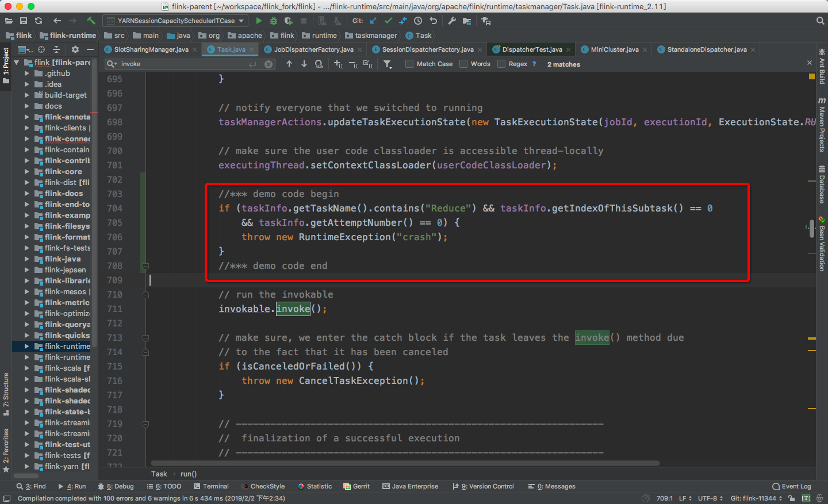828x504 pixels.
Task: Open the Version Control tool window
Action: pyautogui.click(x=483, y=486)
